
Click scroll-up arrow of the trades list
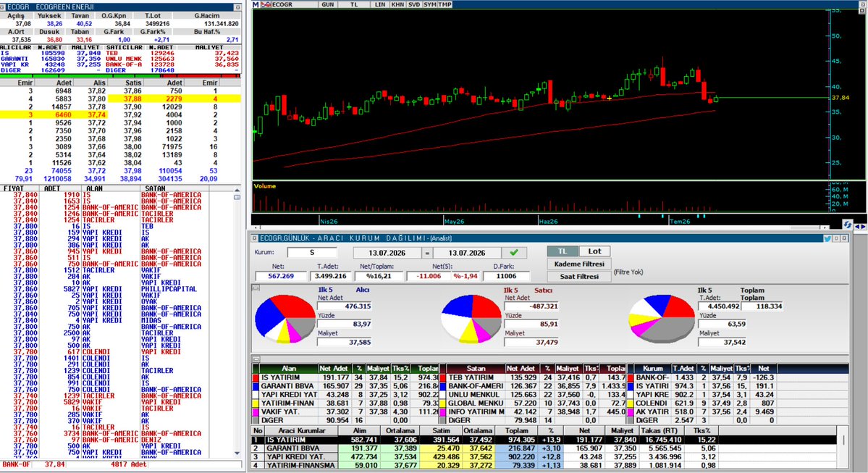[x=237, y=190]
